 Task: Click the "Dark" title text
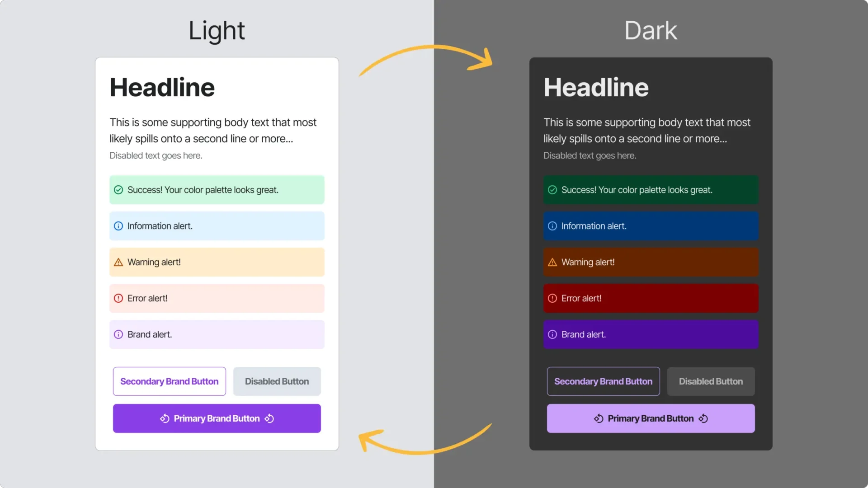pos(651,31)
